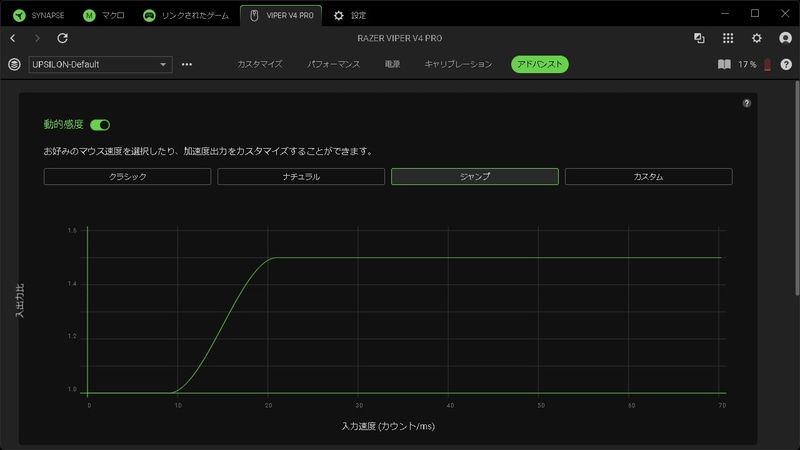Screen dimensions: 800x450
Task: Open the キャリブレーション section
Action: (458, 64)
